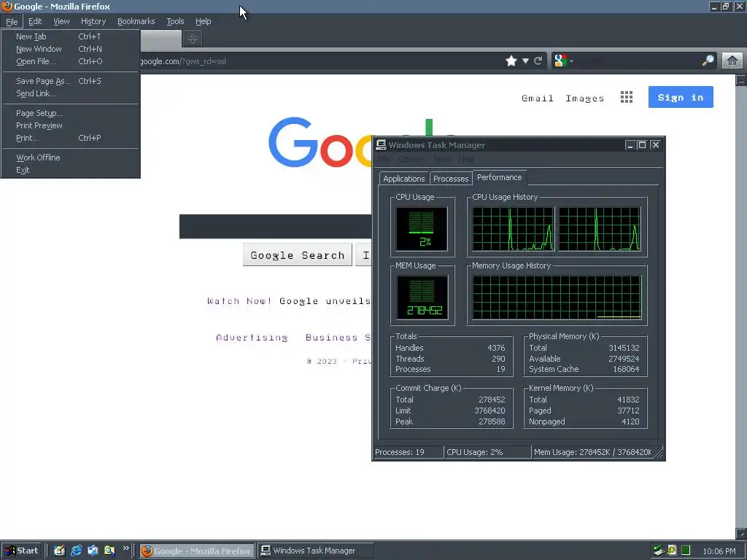This screenshot has height=560, width=747.
Task: Select Save Page As... menu entry
Action: 71,81
